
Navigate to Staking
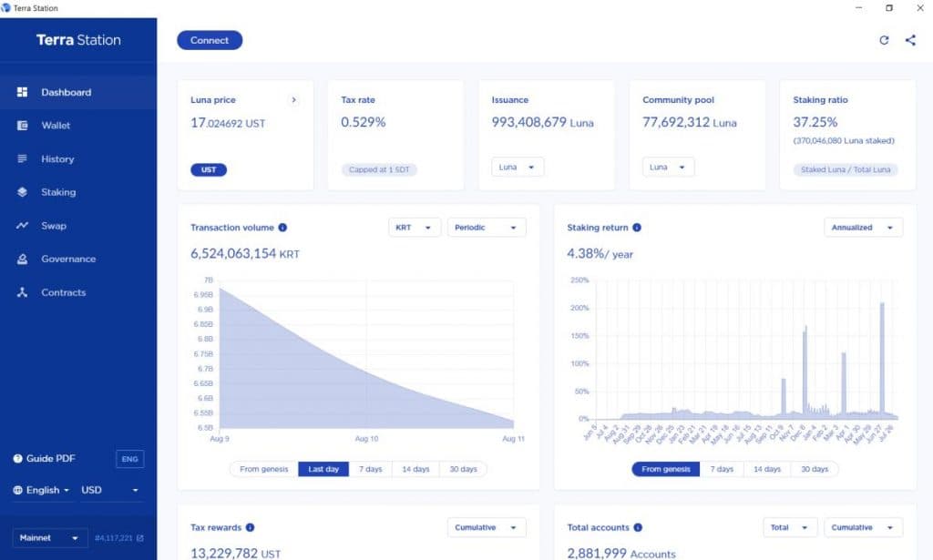click(x=78, y=192)
